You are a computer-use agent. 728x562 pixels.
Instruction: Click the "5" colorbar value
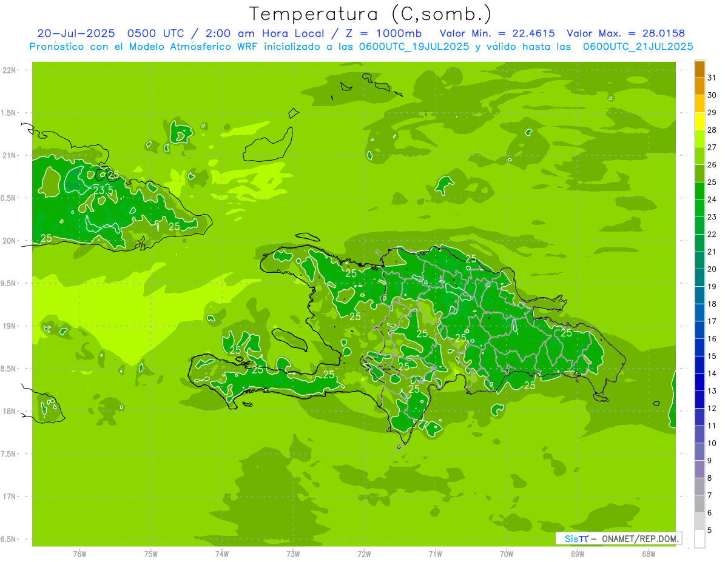pyautogui.click(x=710, y=530)
